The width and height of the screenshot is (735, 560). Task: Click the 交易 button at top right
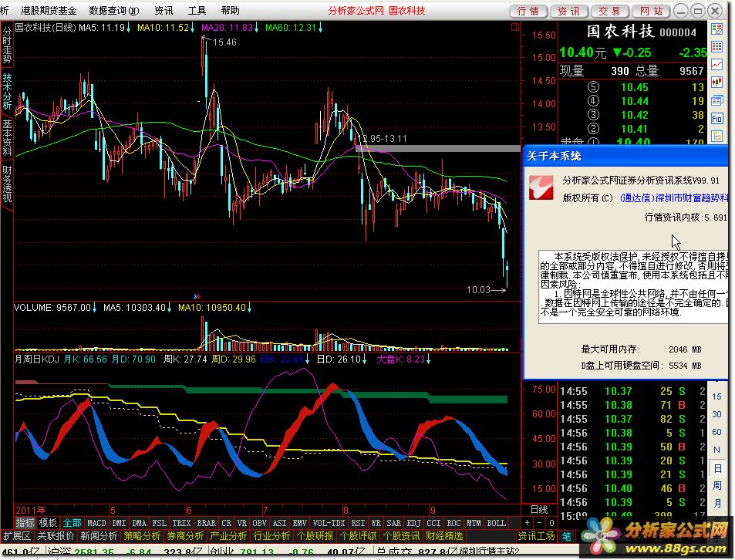click(609, 11)
